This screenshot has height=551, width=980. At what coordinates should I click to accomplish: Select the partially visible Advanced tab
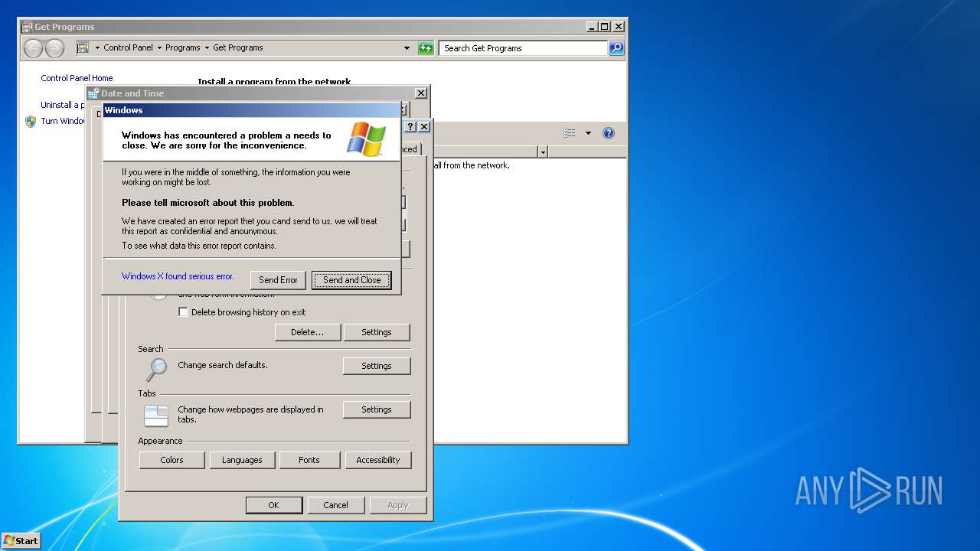(x=410, y=149)
